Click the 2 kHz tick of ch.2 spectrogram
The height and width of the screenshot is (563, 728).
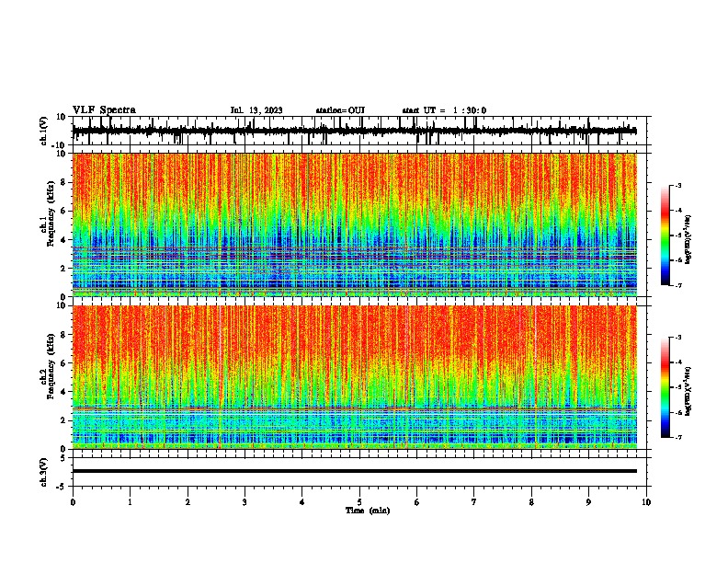click(64, 420)
